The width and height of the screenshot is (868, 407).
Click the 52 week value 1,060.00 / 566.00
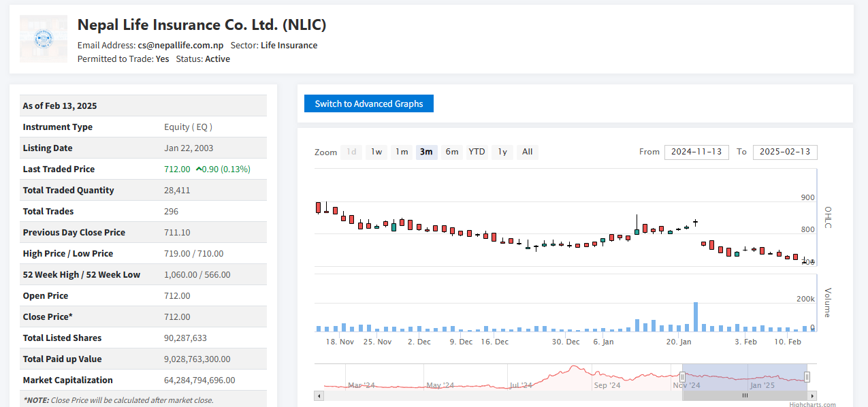pos(197,274)
